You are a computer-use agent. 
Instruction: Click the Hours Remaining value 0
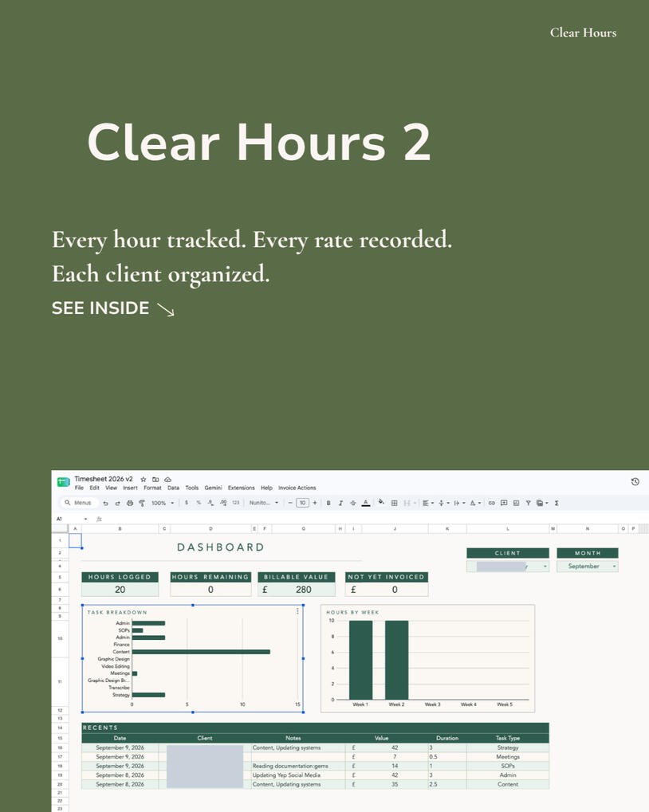pos(210,590)
